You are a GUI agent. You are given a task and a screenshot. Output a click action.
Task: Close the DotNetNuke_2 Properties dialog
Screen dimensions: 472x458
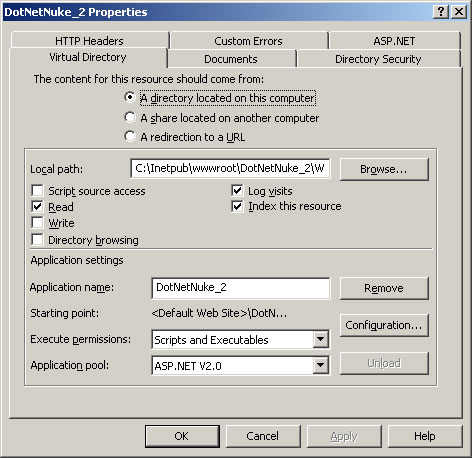tap(459, 12)
